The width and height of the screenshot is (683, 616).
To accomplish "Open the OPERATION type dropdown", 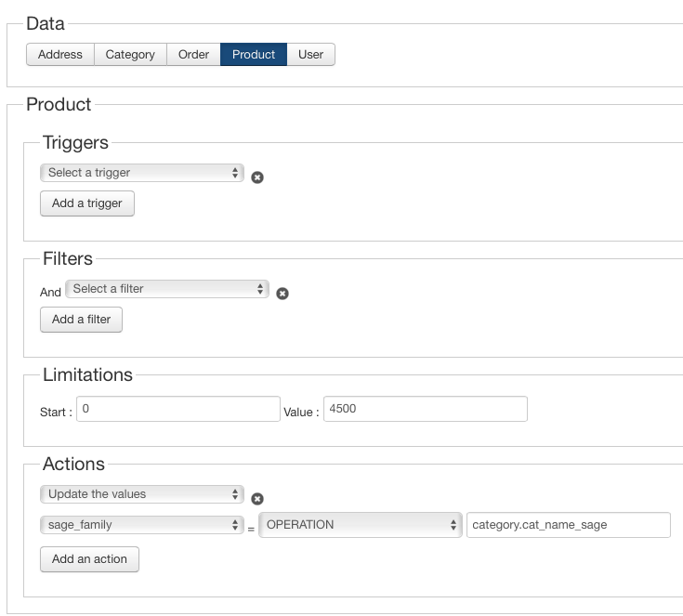I will click(x=361, y=525).
